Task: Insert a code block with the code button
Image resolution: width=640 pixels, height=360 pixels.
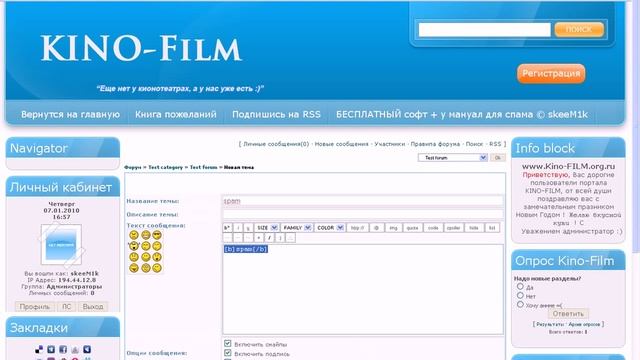Action: (433, 228)
